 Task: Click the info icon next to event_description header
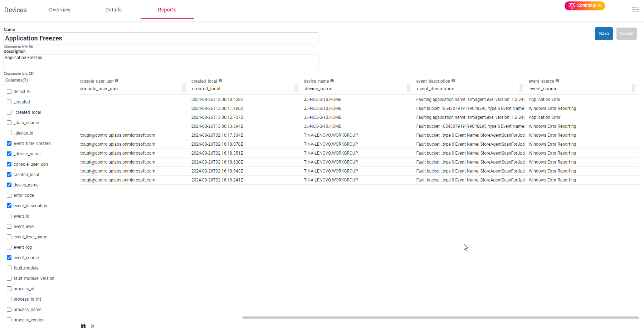point(453,81)
